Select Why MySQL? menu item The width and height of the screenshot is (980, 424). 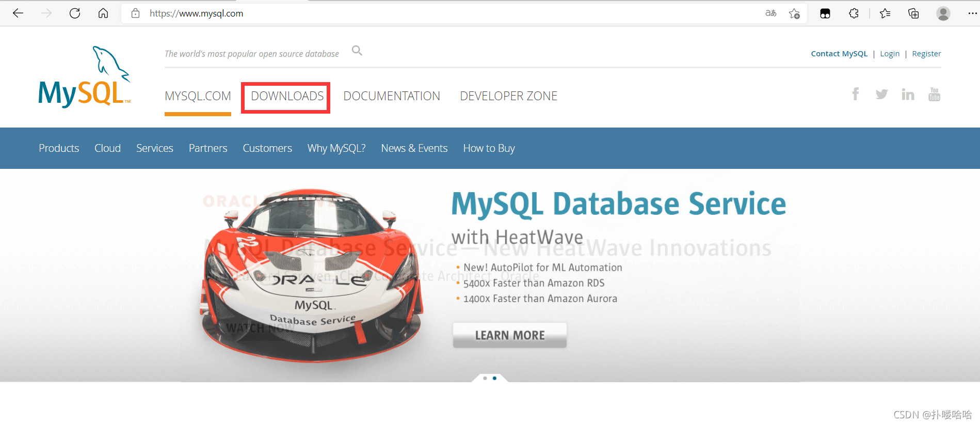tap(336, 148)
